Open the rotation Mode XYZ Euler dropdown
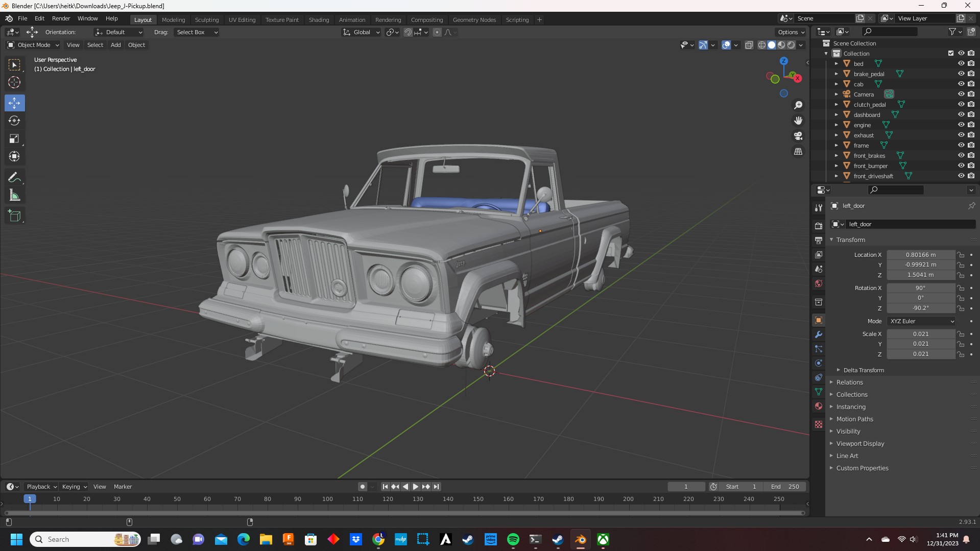 click(921, 321)
